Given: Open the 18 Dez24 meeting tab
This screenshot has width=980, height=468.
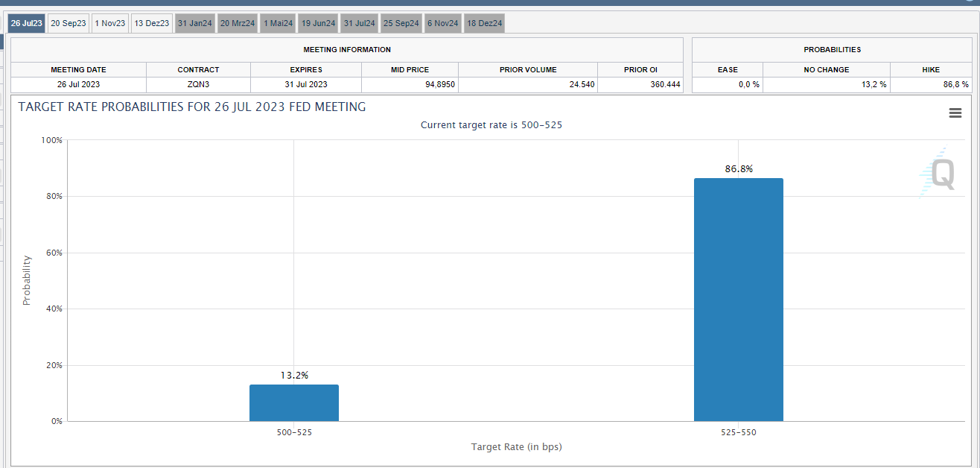Looking at the screenshot, I should coord(485,24).
